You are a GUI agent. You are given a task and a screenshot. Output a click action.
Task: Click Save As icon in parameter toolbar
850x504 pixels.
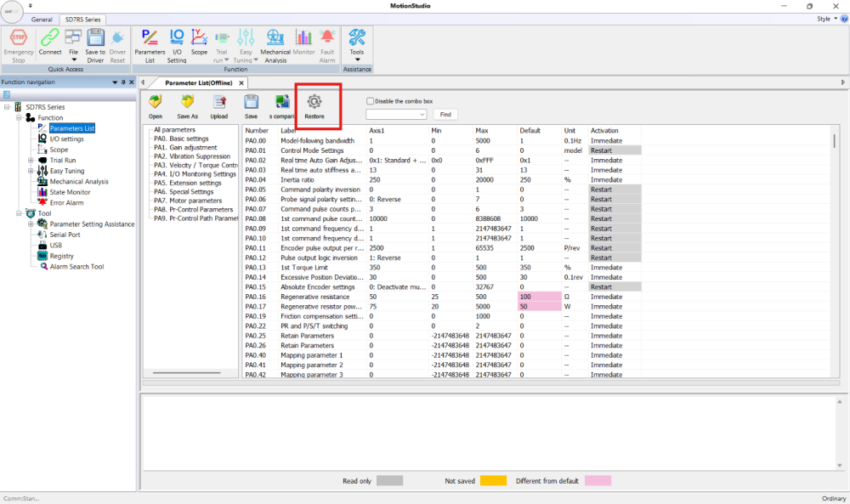click(188, 102)
